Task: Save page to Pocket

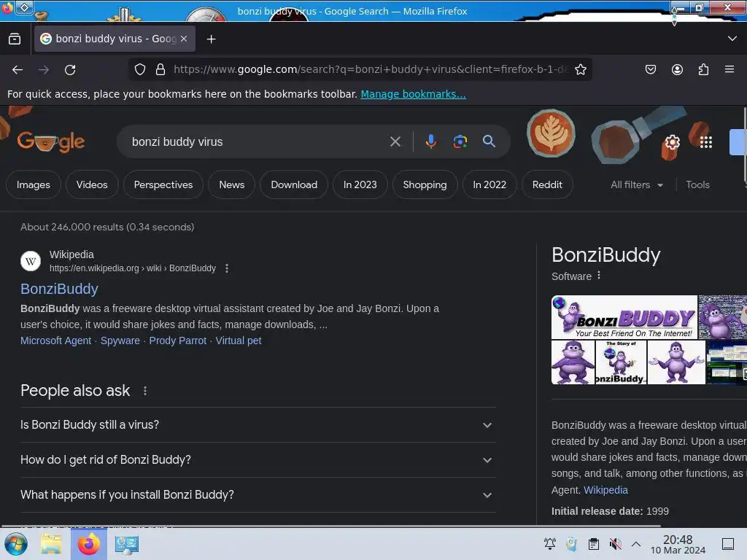Action: (x=650, y=69)
